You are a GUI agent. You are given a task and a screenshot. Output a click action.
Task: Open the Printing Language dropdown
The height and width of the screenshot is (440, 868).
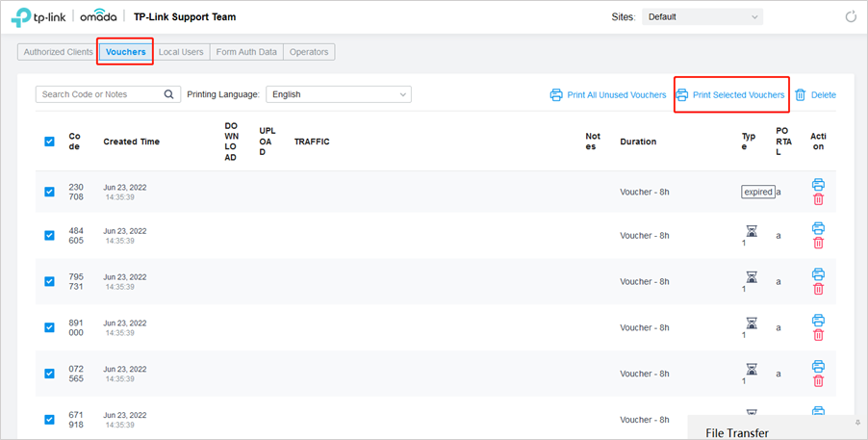(338, 94)
